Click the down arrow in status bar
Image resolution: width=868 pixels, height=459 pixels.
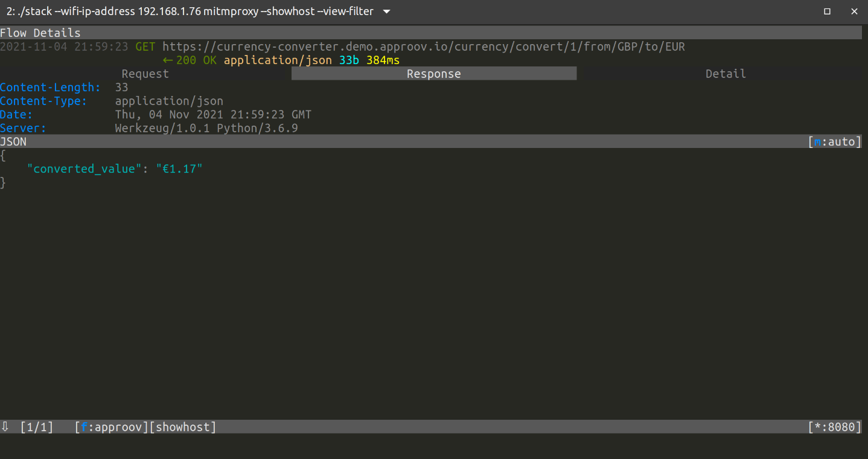(x=5, y=427)
